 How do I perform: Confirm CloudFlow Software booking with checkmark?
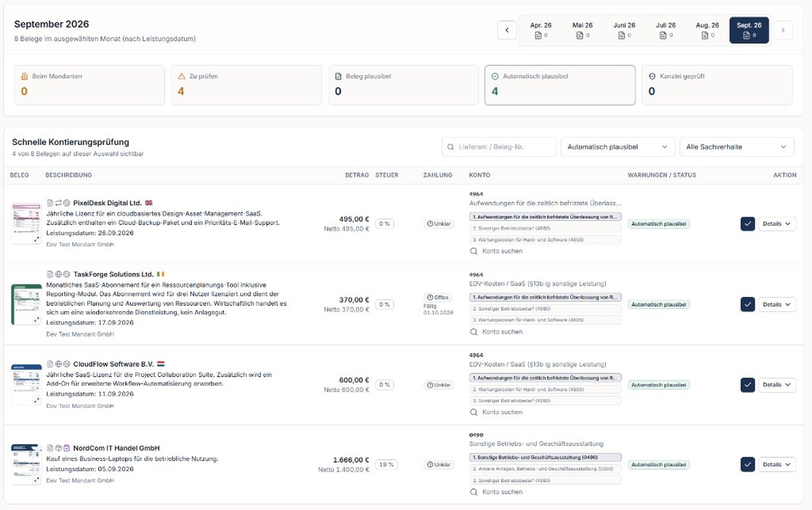click(x=748, y=385)
